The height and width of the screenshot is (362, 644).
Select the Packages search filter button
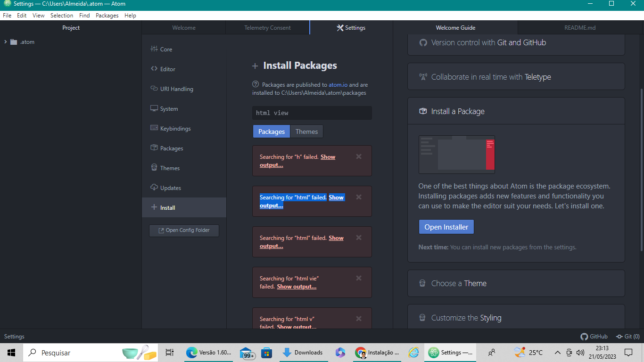[272, 132]
